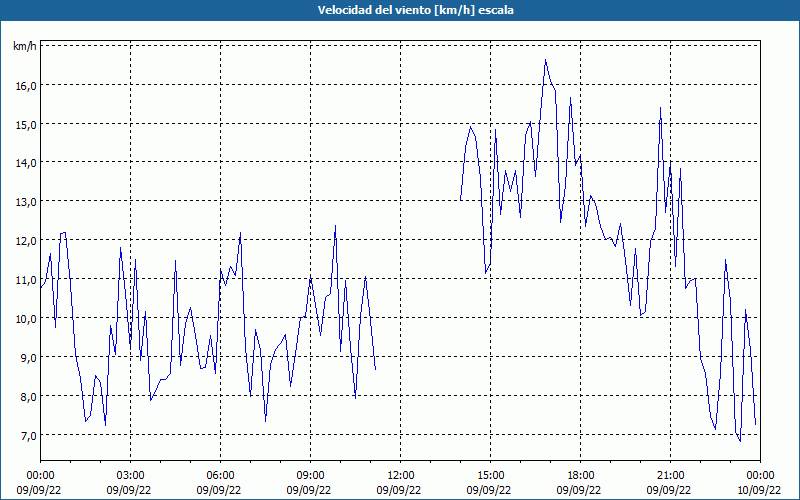
Task: Click the highest peak of the blue wind line
Action: coord(545,60)
